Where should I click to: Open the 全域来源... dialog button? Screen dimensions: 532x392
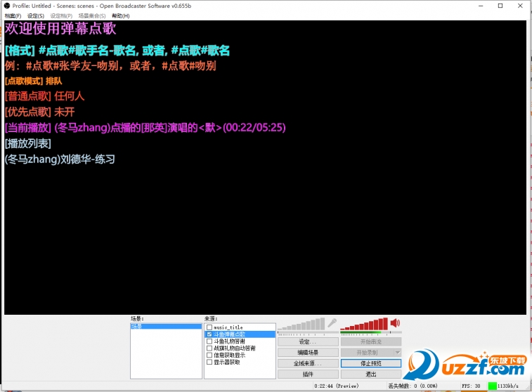pyautogui.click(x=307, y=364)
